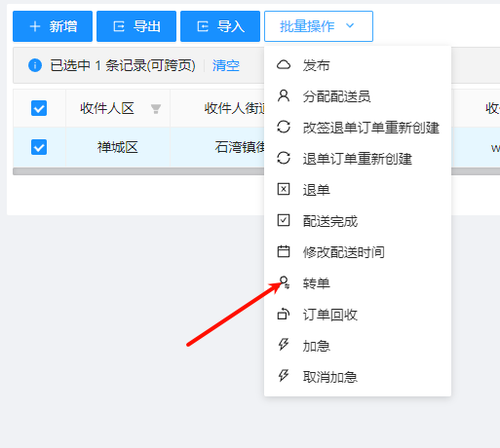The height and width of the screenshot is (448, 500).
Task: Click the 清空 link to clear selection
Action: 226,65
